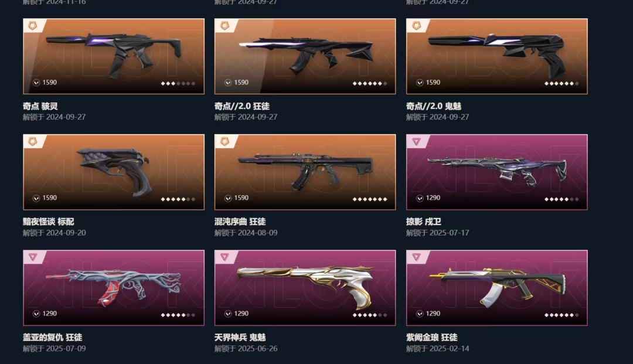Select the 混沌序曲 狂徒 rifle thumbnail
The height and width of the screenshot is (364, 633).
305,172
